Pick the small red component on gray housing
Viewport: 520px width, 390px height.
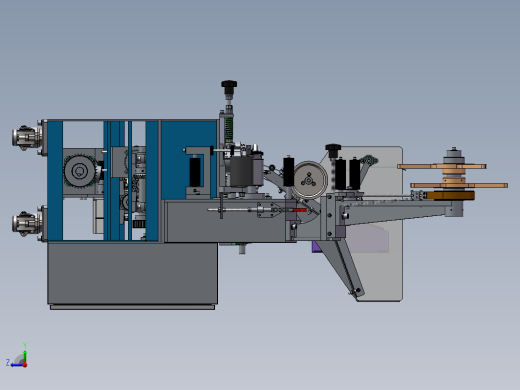point(299,210)
